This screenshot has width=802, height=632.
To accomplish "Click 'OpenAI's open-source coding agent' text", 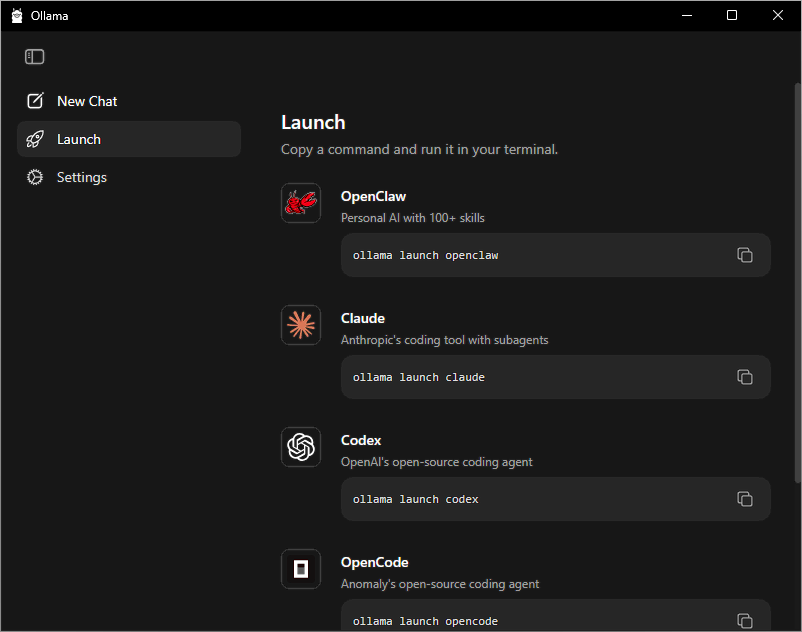I will click(437, 462).
